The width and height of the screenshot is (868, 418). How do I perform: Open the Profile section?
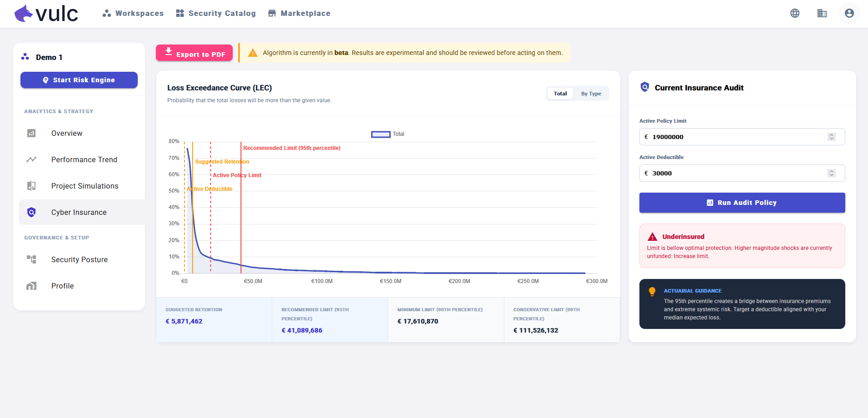(62, 286)
